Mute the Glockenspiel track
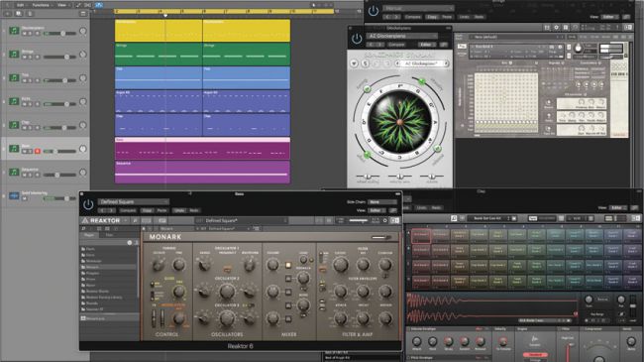This screenshot has height=362, width=644. (25, 34)
